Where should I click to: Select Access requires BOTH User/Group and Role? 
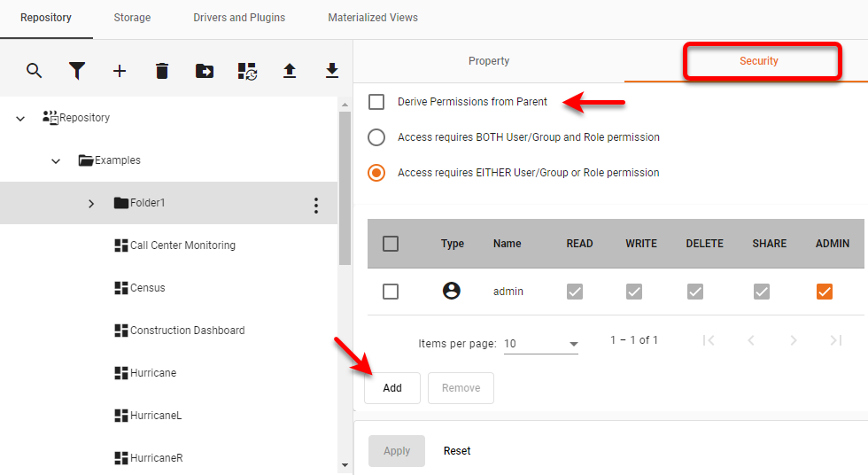click(x=376, y=137)
